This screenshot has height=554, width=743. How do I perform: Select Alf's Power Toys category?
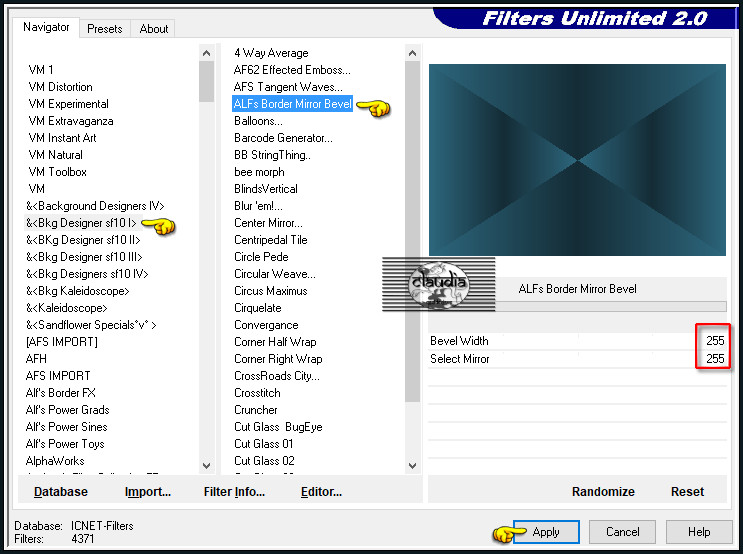tap(65, 444)
